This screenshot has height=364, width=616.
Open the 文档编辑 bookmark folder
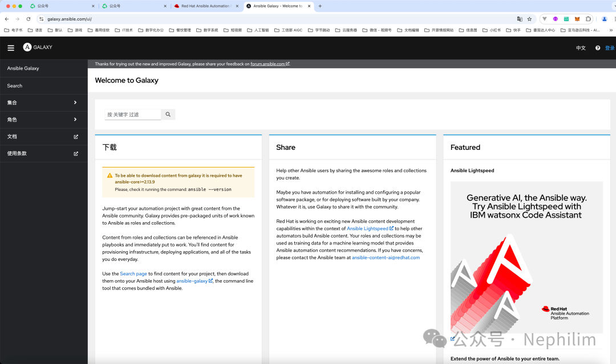[408, 30]
